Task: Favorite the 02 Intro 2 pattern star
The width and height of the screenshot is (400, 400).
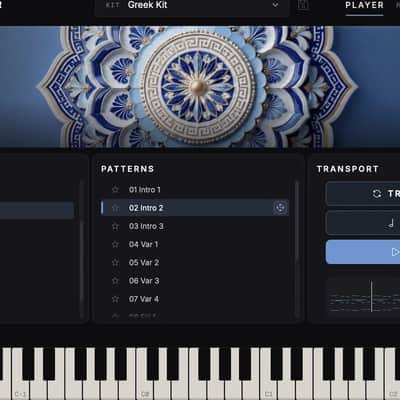Action: pyautogui.click(x=115, y=208)
